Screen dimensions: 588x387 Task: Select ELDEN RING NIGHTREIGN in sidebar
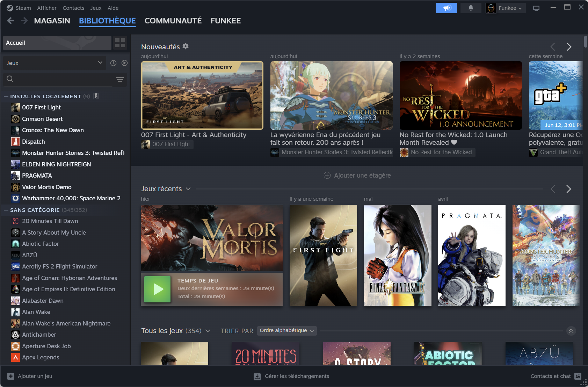click(x=56, y=164)
